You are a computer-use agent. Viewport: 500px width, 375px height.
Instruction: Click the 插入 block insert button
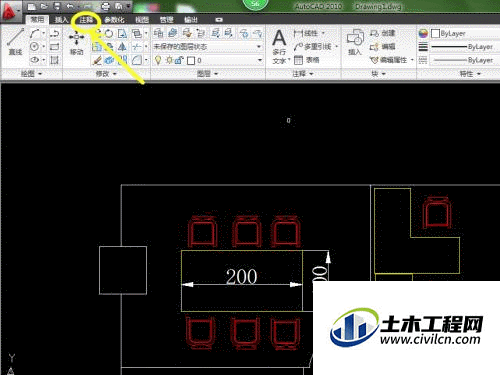point(355,42)
